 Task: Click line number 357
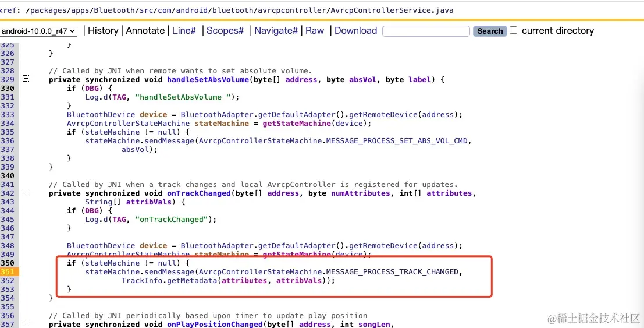7,325
